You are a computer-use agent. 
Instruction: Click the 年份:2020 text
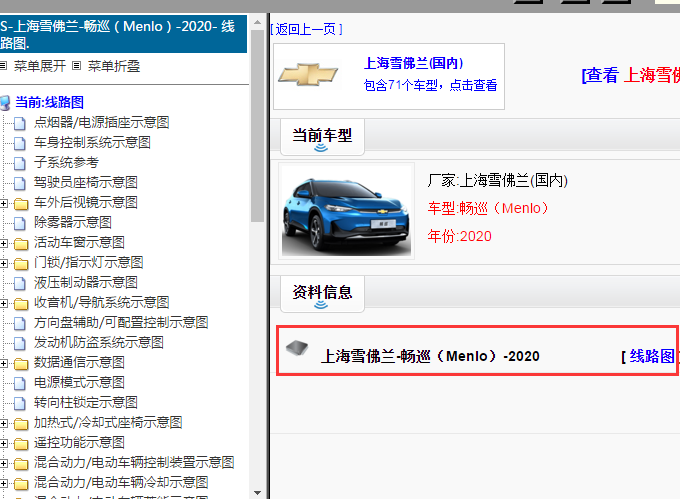pos(460,236)
